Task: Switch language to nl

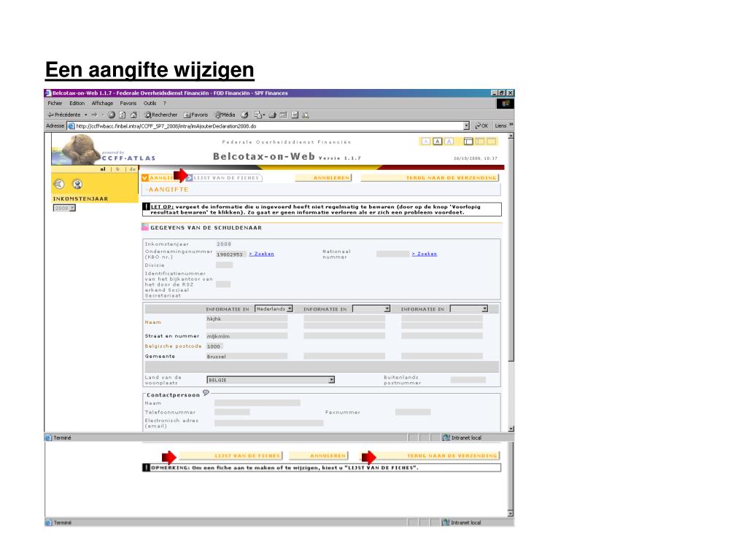Action: (102, 169)
